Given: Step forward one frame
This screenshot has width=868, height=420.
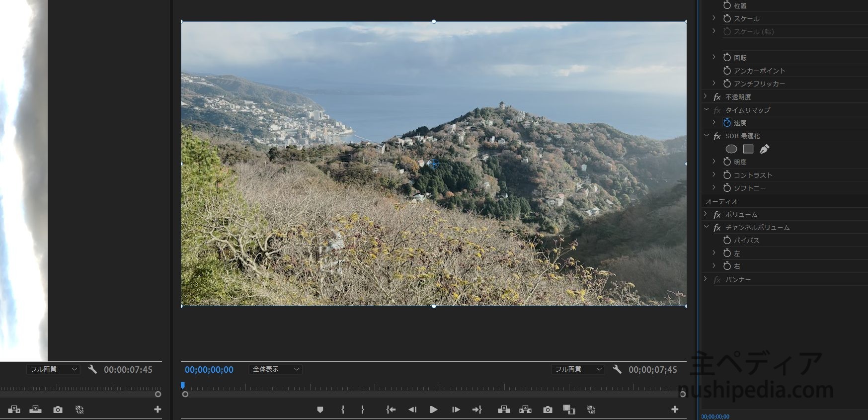Looking at the screenshot, I should (456, 410).
